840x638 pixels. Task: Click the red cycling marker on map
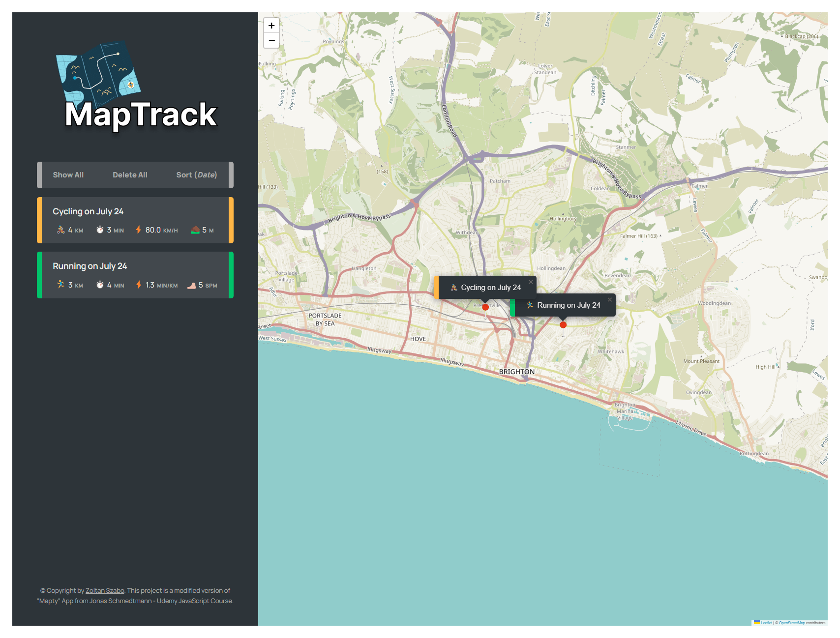tap(485, 307)
